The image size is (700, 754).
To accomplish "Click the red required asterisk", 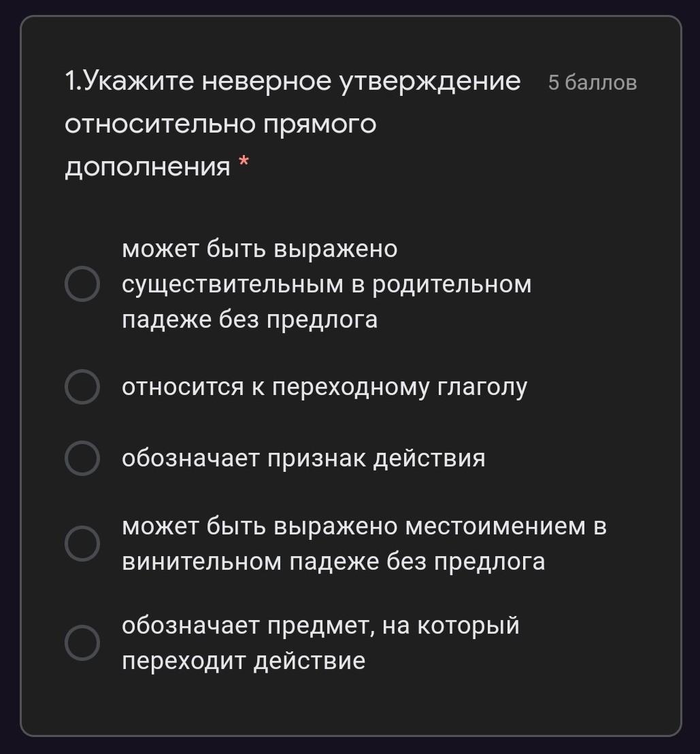I will click(x=244, y=162).
